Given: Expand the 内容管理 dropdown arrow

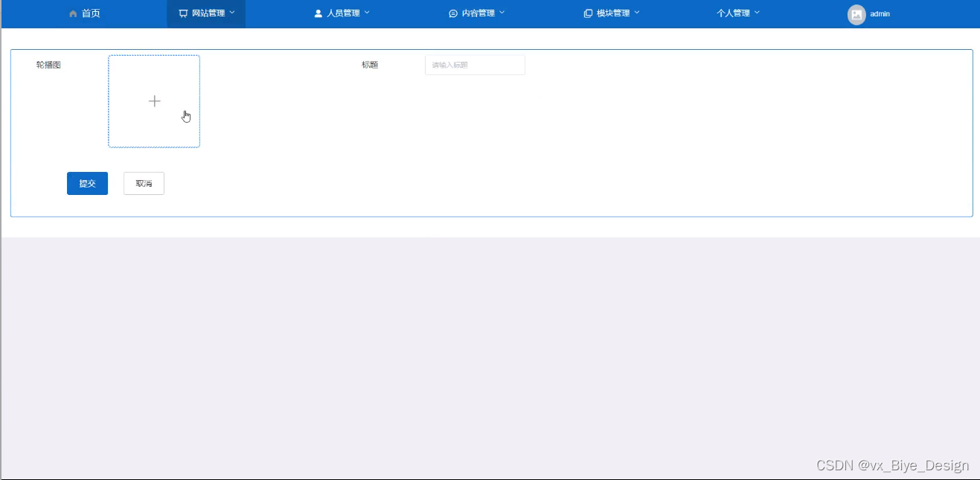Looking at the screenshot, I should (502, 13).
